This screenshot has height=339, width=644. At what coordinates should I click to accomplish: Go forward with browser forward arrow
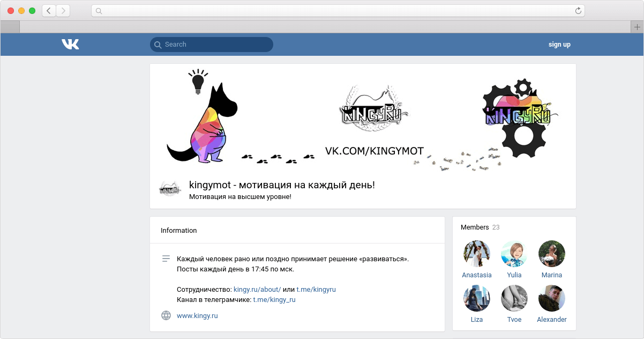(63, 11)
